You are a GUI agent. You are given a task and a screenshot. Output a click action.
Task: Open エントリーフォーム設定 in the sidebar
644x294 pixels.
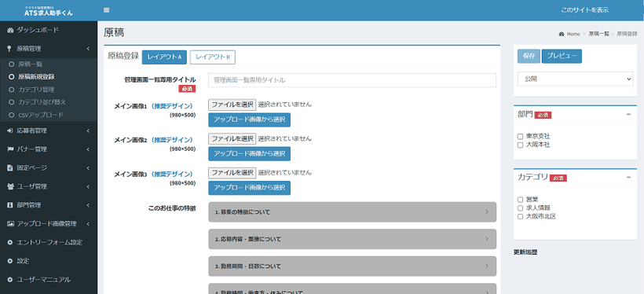click(49, 243)
